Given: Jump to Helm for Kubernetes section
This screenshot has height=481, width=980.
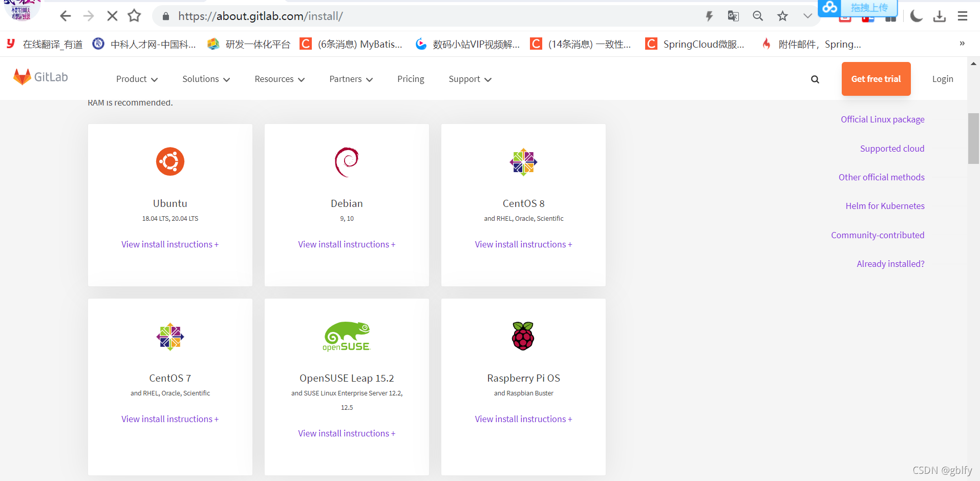Looking at the screenshot, I should point(885,206).
